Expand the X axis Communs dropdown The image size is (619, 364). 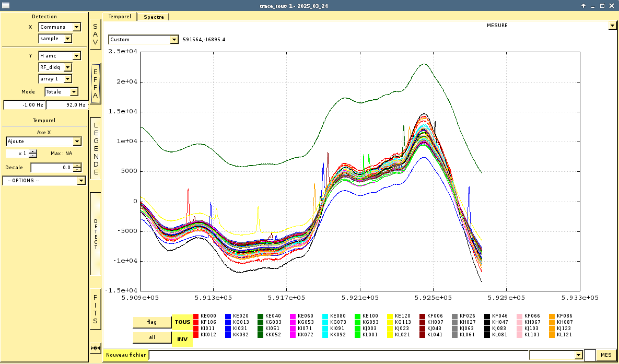[77, 27]
